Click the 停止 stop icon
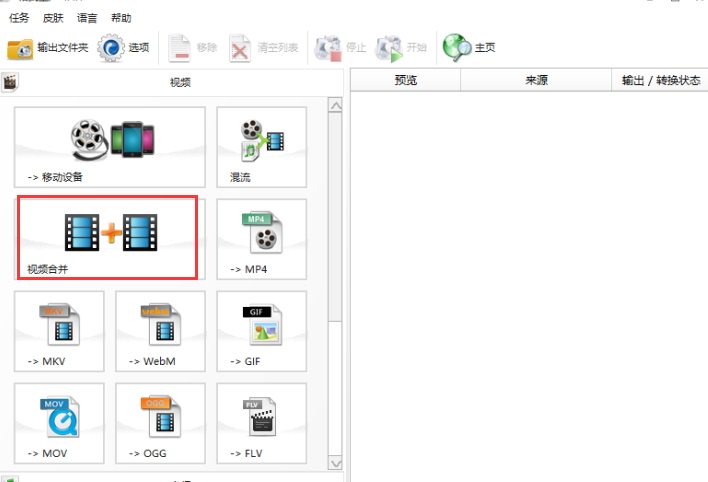708x482 pixels. point(328,48)
